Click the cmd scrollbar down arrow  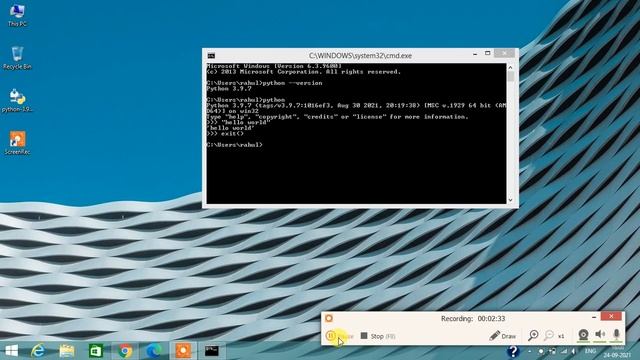click(511, 200)
